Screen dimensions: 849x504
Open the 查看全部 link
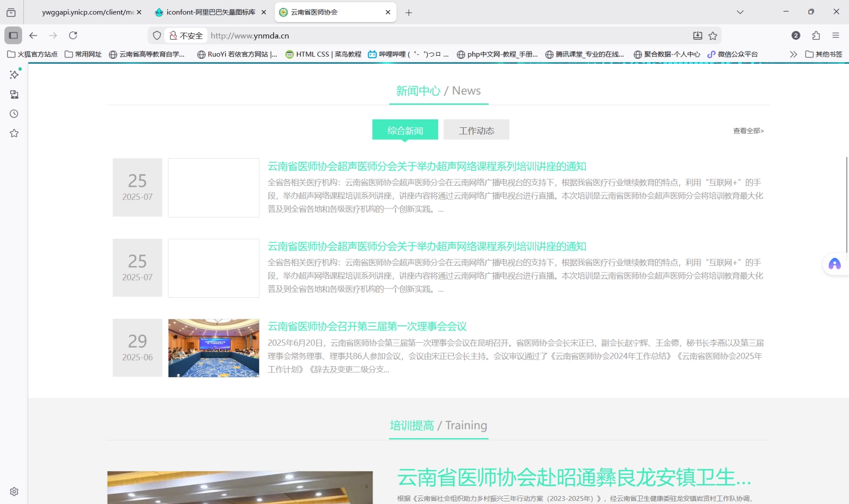(x=747, y=131)
